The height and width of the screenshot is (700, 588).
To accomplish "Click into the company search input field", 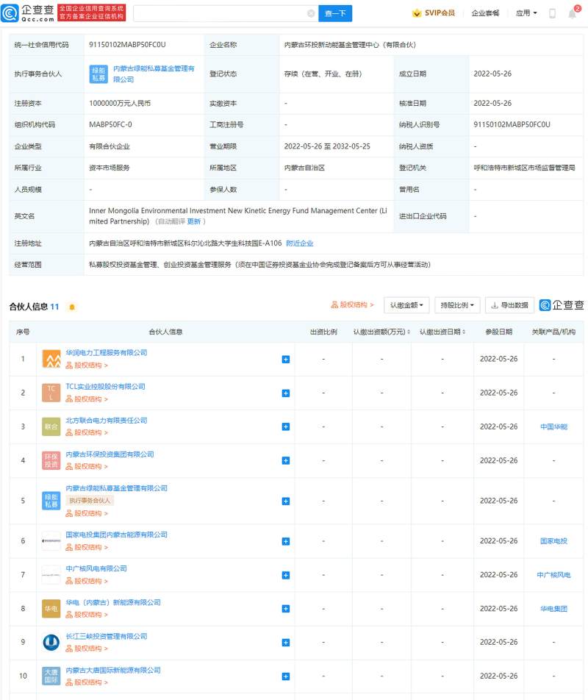I will 220,13.
